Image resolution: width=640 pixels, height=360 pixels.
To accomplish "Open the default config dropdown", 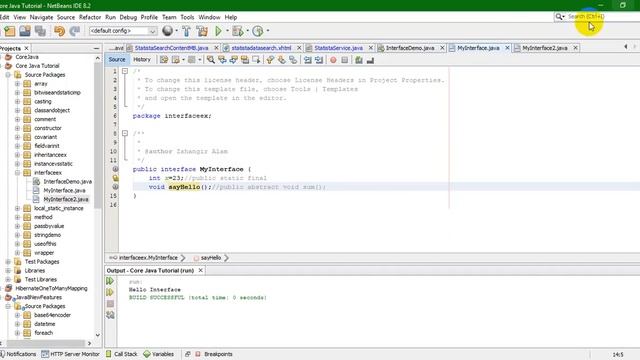I will click(x=123, y=31).
